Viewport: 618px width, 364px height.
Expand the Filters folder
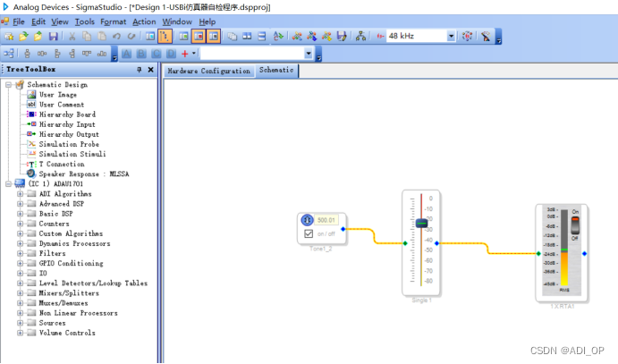pyautogui.click(x=20, y=253)
